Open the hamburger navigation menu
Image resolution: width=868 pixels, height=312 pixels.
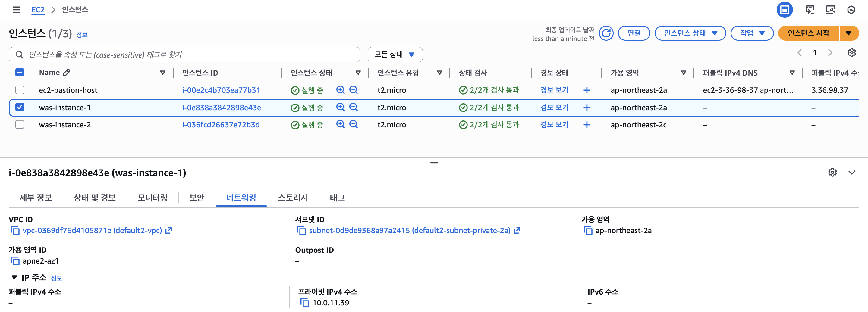click(x=17, y=10)
